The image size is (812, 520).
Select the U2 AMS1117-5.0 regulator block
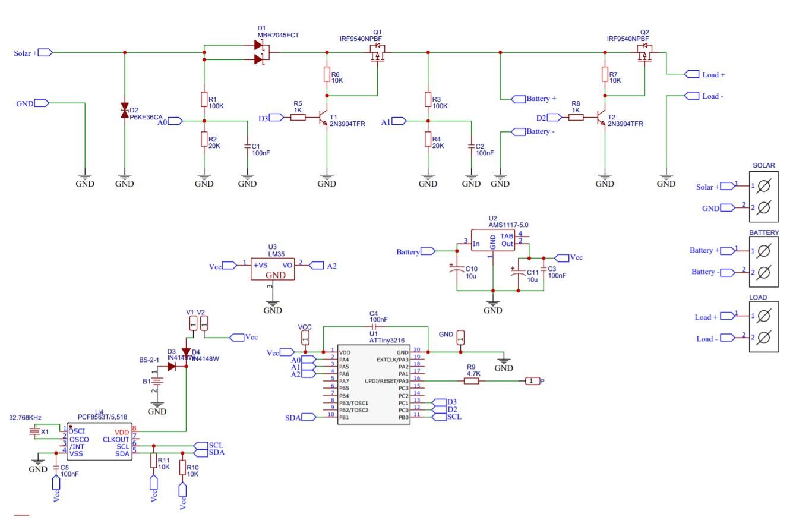click(492, 239)
